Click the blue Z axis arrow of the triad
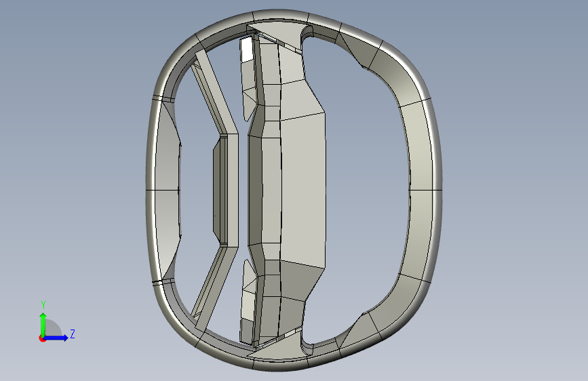The height and width of the screenshot is (381, 588). [x=56, y=338]
